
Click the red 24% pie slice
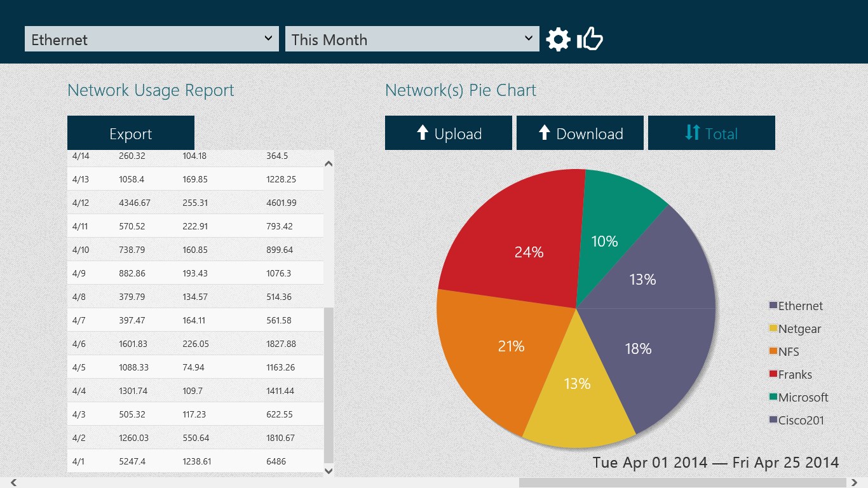pos(515,241)
